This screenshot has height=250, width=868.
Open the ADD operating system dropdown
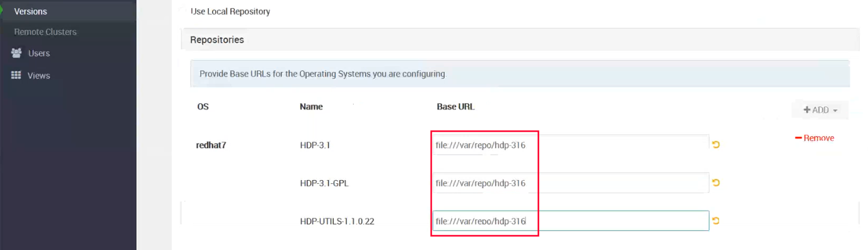[820, 110]
